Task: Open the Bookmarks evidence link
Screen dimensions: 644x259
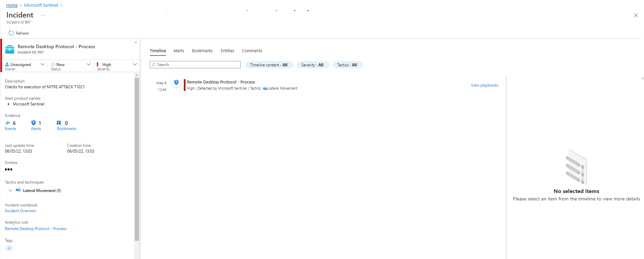Action: tap(66, 125)
